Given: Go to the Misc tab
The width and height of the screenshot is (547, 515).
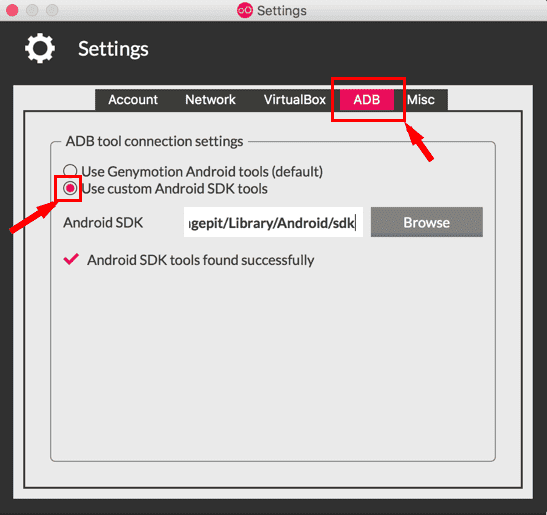Looking at the screenshot, I should pyautogui.click(x=421, y=100).
